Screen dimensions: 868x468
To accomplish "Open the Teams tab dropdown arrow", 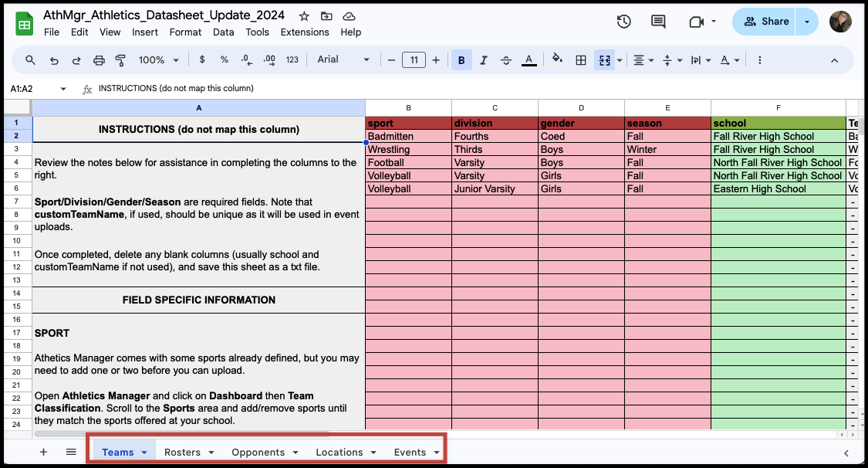I will 144,453.
